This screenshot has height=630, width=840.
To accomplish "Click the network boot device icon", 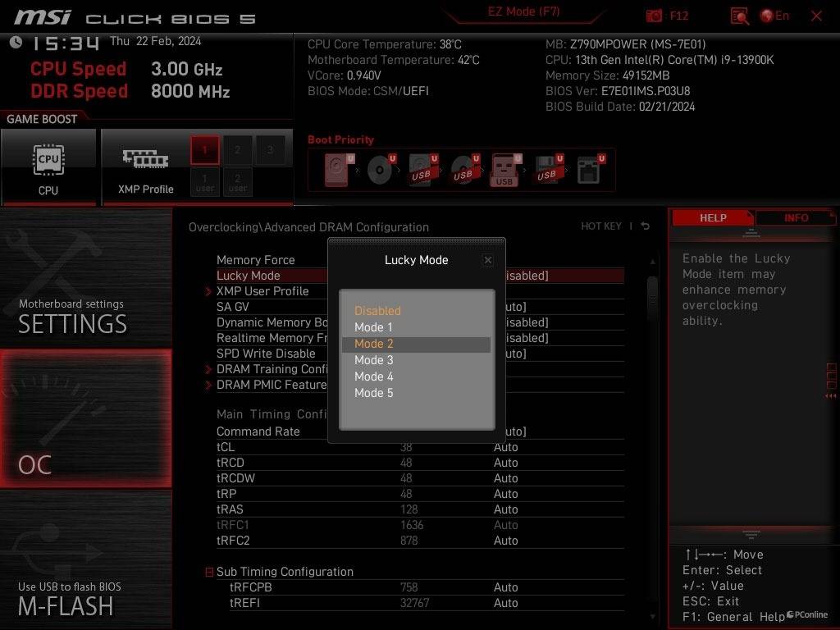I will 590,170.
